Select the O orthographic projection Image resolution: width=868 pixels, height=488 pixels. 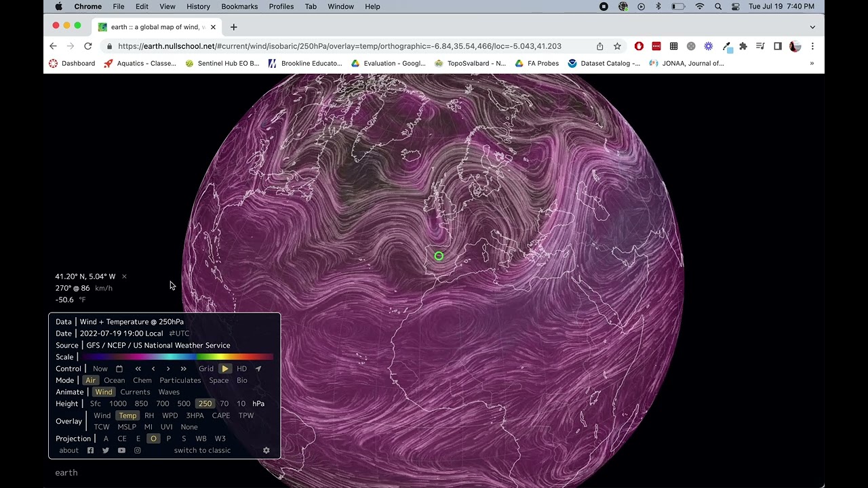[153, 439]
